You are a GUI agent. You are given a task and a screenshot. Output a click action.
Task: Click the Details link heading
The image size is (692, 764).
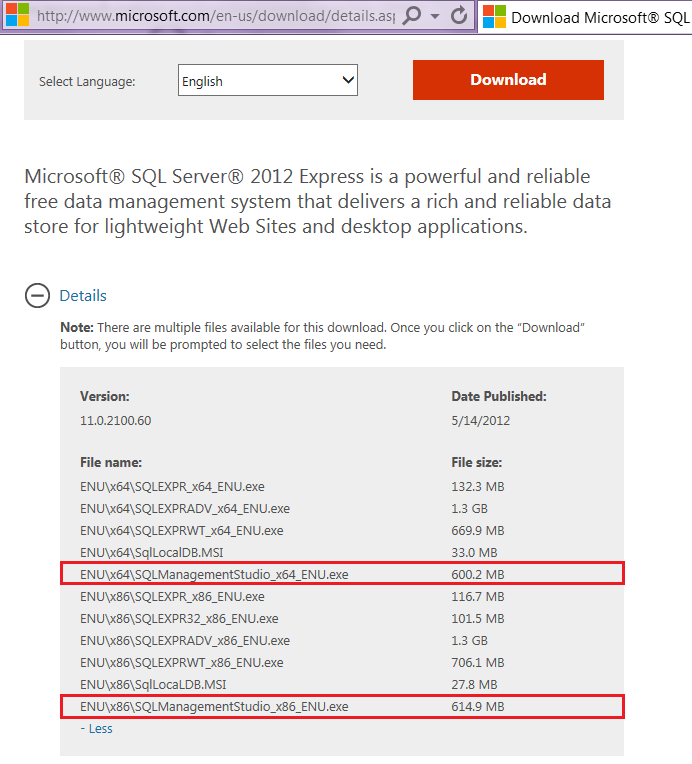tap(83, 296)
